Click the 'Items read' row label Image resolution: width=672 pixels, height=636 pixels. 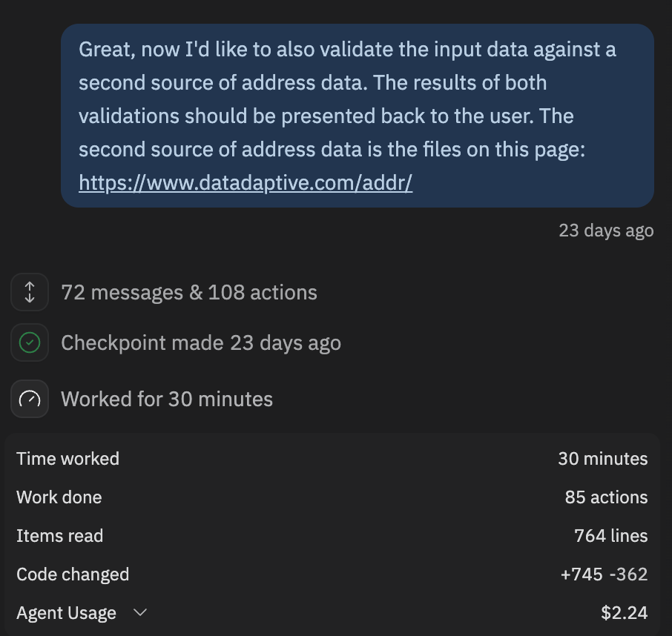click(x=59, y=536)
